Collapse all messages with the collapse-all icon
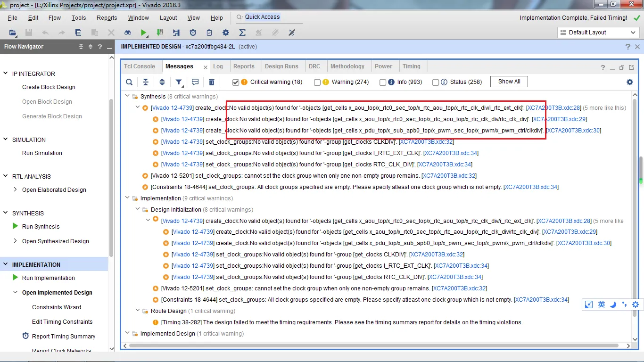Screen dimensions: 644x362 tap(146, 82)
